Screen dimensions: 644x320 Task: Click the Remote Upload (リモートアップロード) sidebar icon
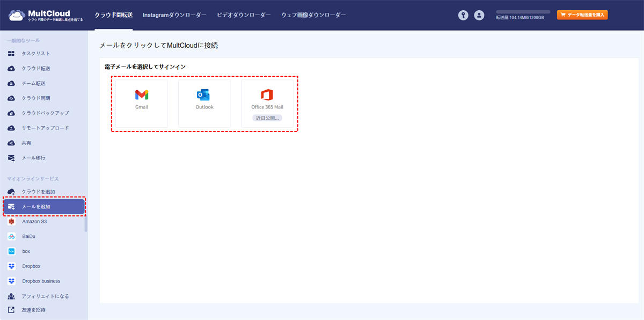11,128
